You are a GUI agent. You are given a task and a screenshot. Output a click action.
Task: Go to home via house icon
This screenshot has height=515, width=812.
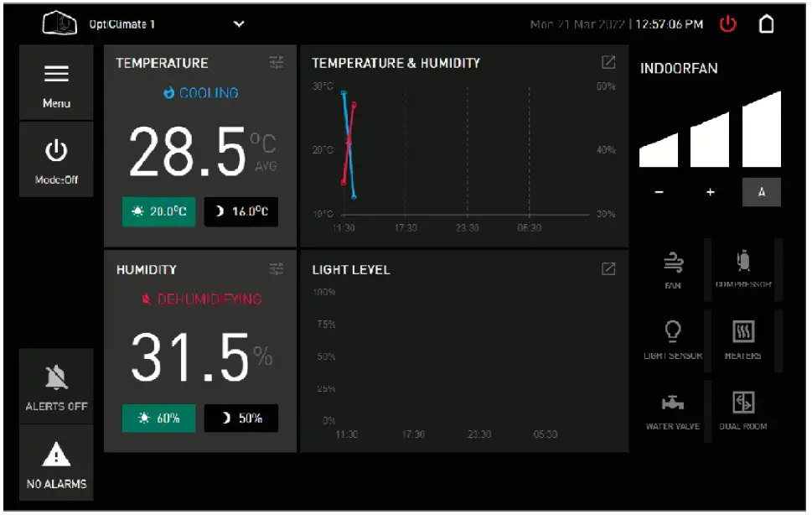click(x=767, y=23)
